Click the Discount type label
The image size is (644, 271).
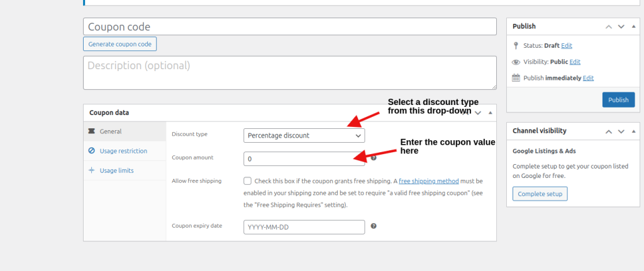tap(189, 135)
